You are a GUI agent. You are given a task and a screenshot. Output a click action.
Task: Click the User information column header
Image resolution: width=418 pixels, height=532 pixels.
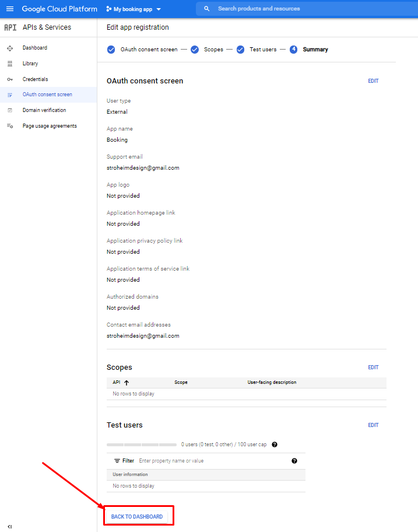coord(130,475)
